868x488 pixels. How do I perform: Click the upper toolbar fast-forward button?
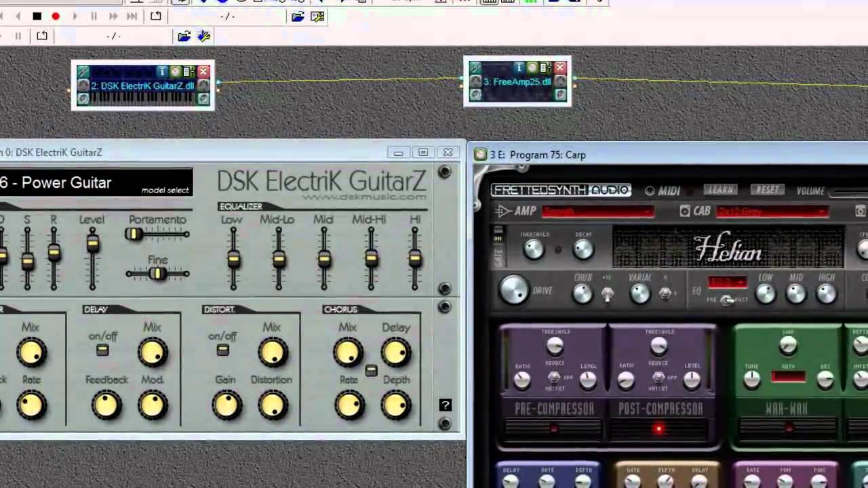tap(113, 16)
